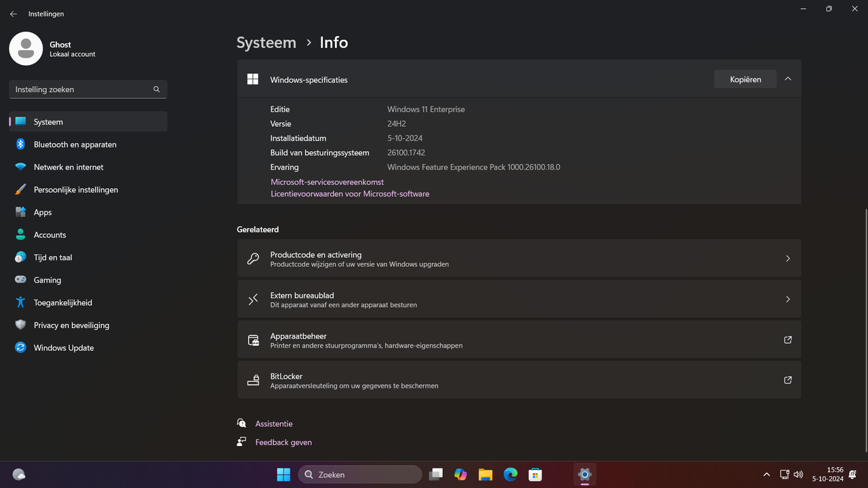Click the Feedback geven link
Screen dimensions: 868x488
pos(283,442)
